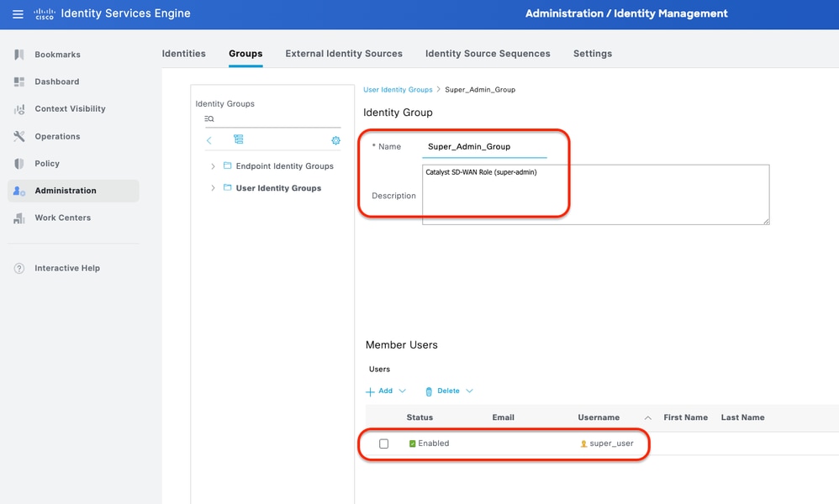Open the Add dropdown arrow
839x504 pixels.
click(x=403, y=391)
